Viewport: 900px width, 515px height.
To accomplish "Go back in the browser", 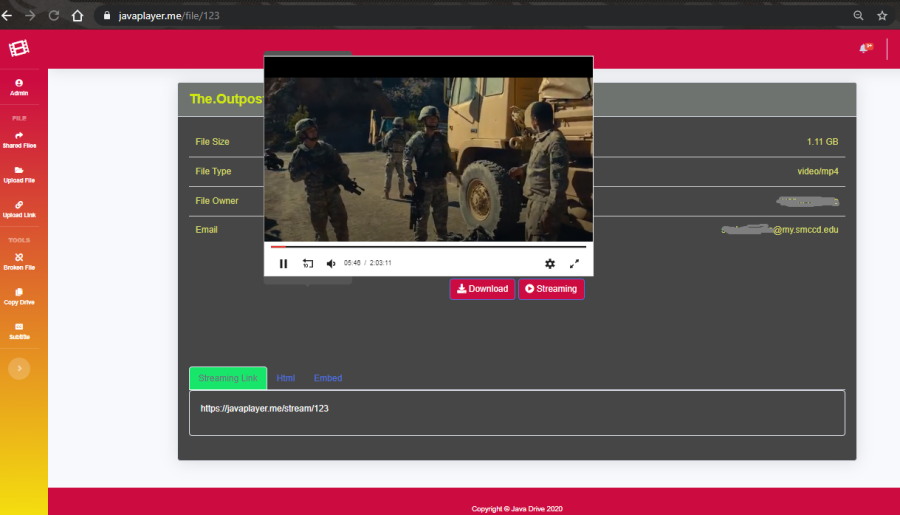I will pos(7,16).
